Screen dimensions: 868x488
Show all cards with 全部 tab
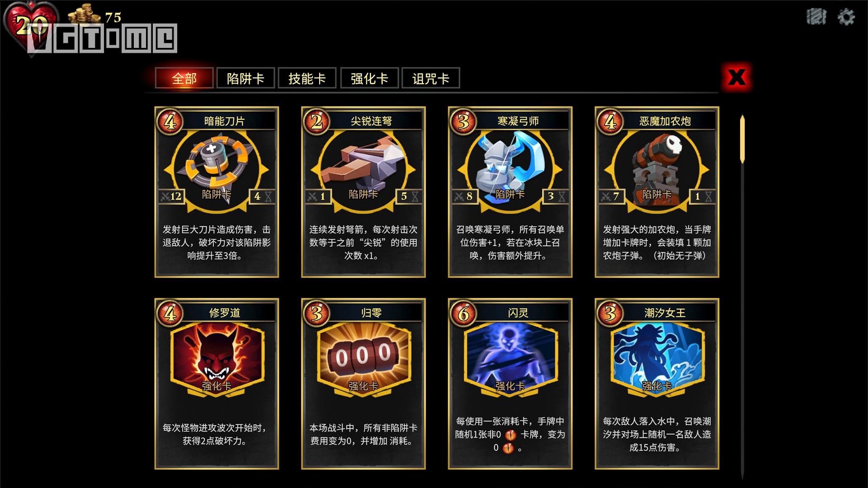point(184,78)
